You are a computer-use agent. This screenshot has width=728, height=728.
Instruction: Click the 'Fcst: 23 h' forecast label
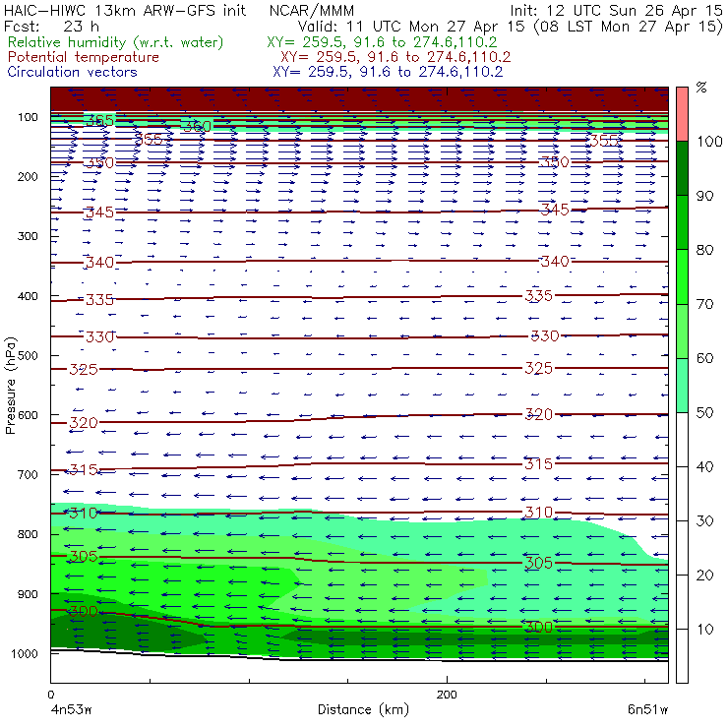(51, 27)
